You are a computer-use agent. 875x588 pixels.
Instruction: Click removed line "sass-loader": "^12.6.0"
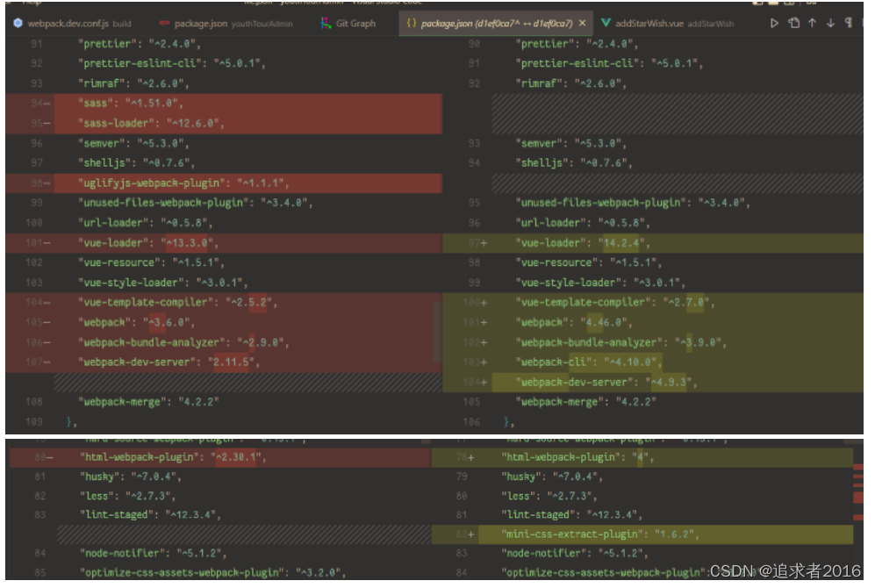coord(151,123)
